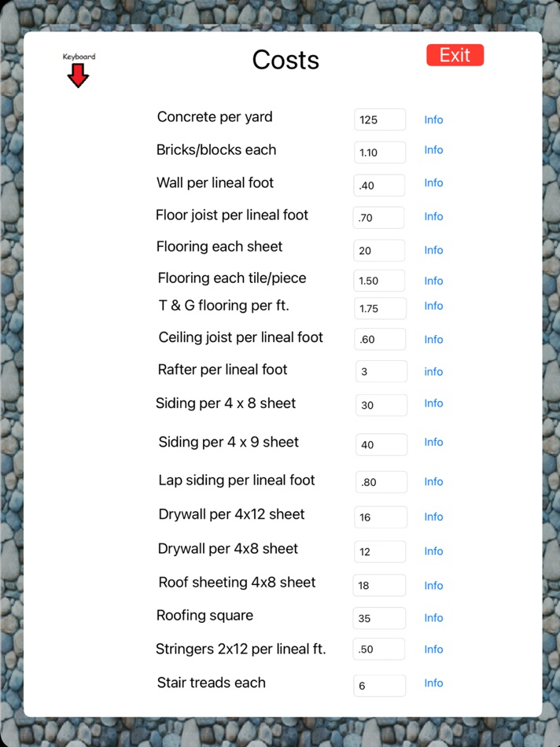View Info for Roofing square
560x747 pixels.
coord(433,618)
